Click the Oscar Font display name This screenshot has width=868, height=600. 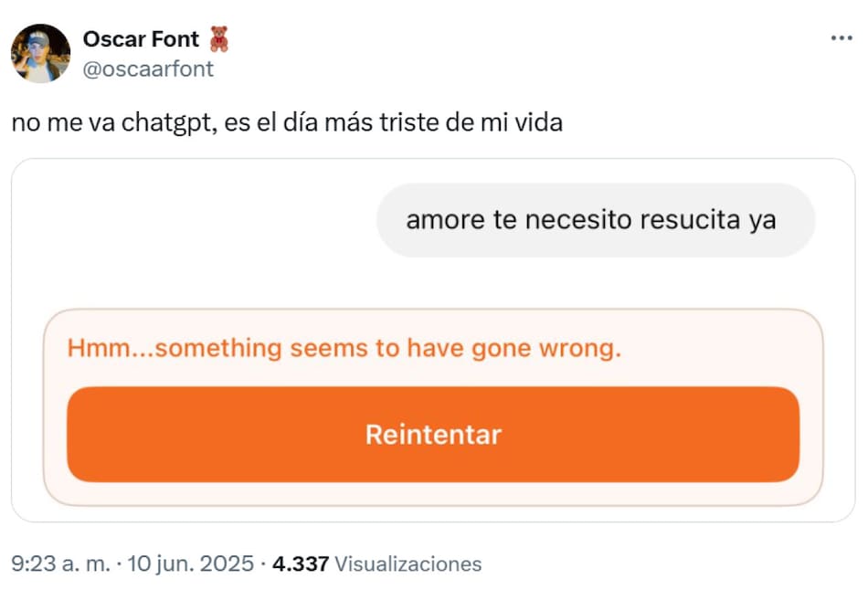pyautogui.click(x=141, y=39)
